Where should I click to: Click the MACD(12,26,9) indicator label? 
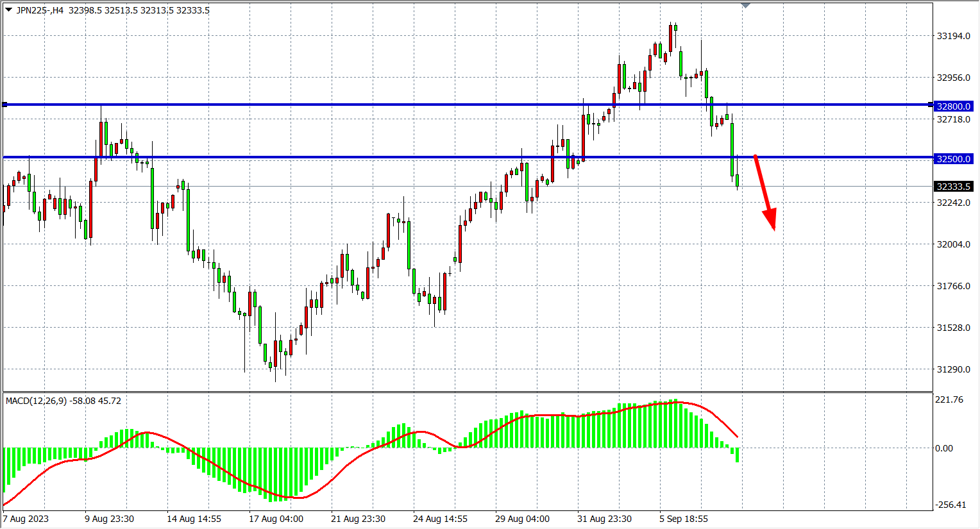37,401
